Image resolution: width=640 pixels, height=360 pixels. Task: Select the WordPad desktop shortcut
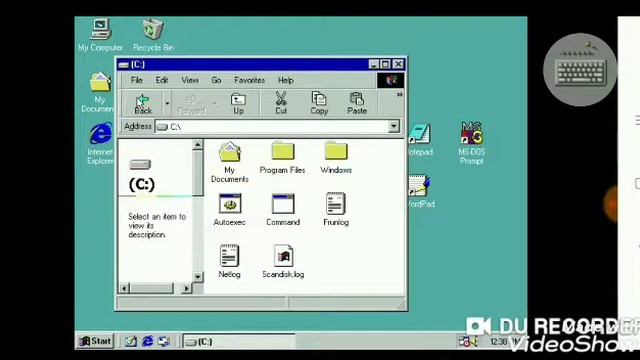coord(420,191)
